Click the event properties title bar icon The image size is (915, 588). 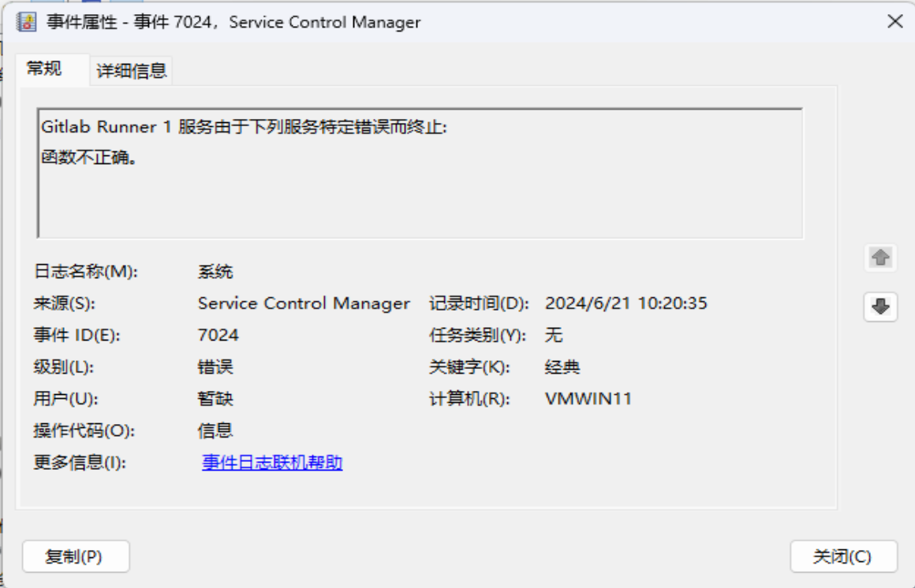(x=26, y=21)
